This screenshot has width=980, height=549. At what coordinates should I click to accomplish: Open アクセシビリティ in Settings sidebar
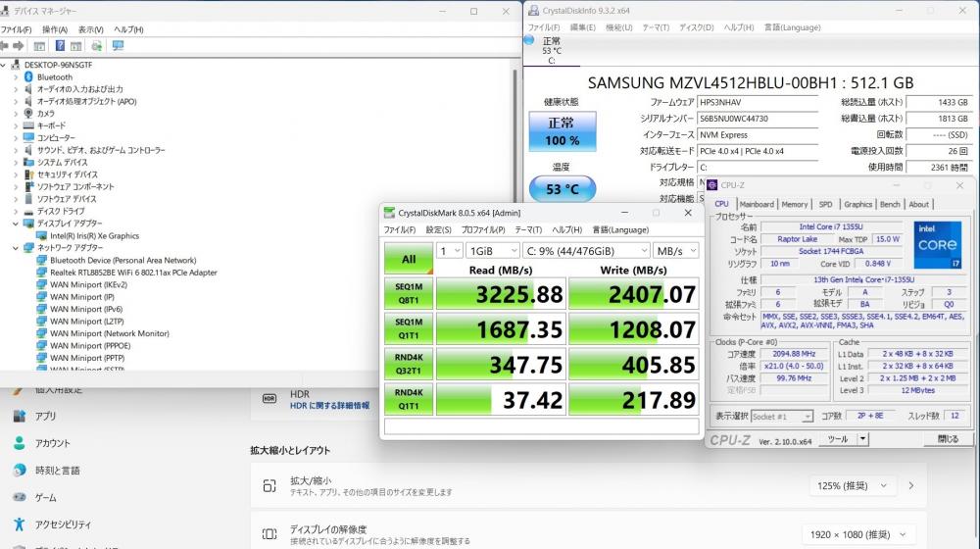[x=63, y=524]
